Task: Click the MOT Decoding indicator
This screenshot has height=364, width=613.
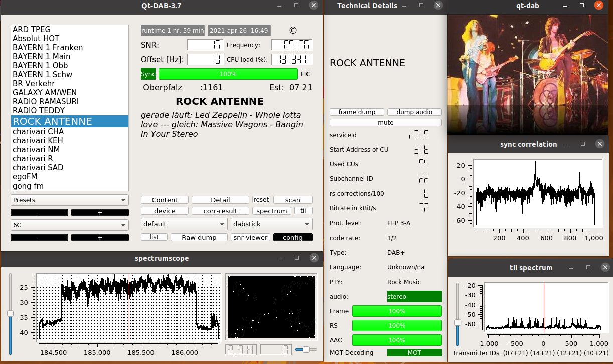Action: point(414,353)
